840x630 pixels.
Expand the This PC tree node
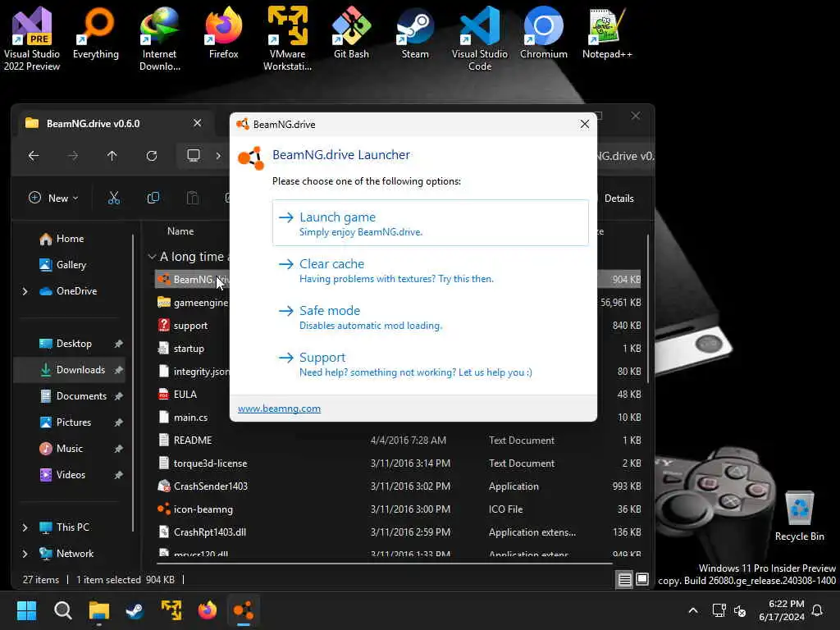pyautogui.click(x=25, y=527)
